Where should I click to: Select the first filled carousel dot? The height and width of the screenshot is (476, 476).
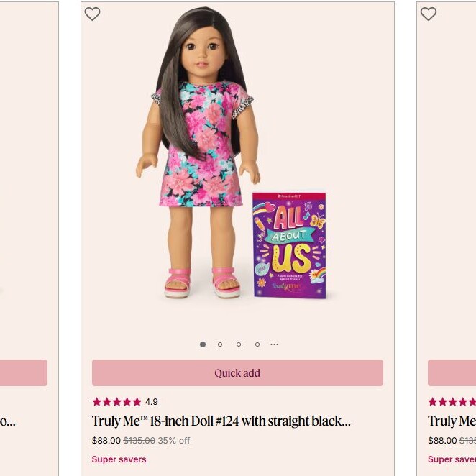point(203,344)
